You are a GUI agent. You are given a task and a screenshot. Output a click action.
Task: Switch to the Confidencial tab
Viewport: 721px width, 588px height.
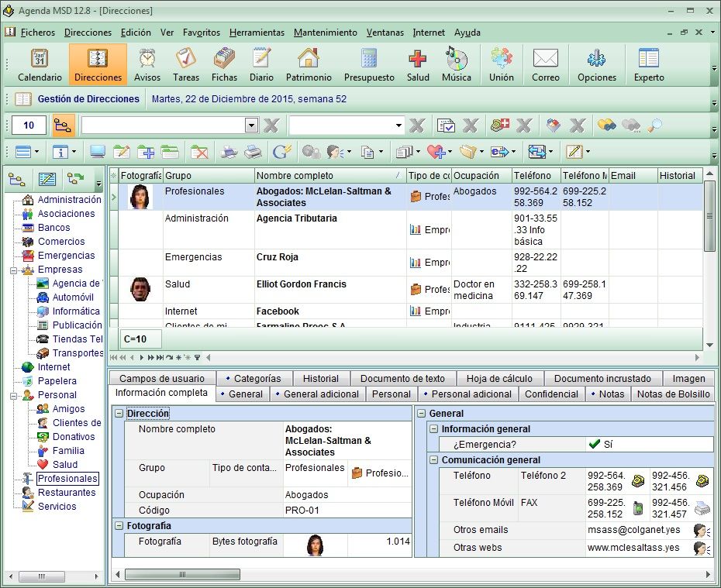pos(551,394)
